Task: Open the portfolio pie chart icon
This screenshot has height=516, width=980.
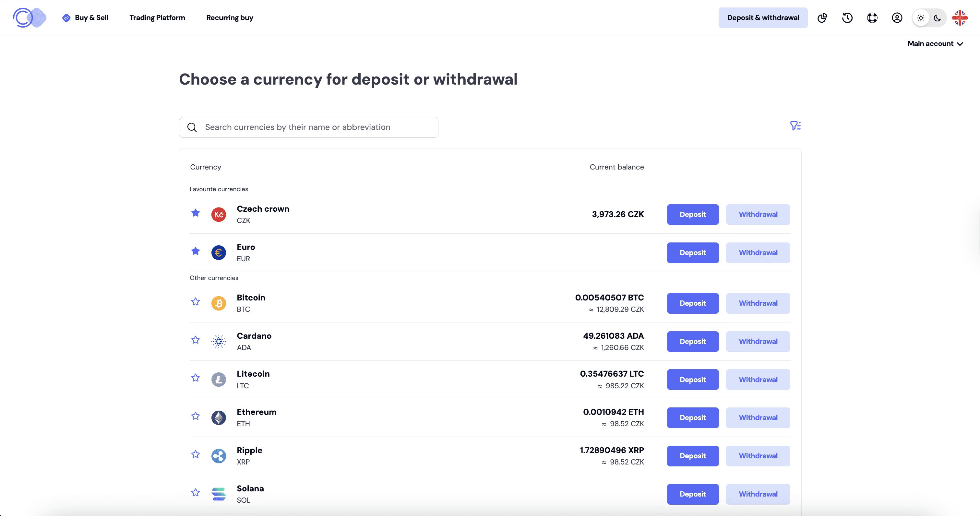Action: [x=822, y=18]
